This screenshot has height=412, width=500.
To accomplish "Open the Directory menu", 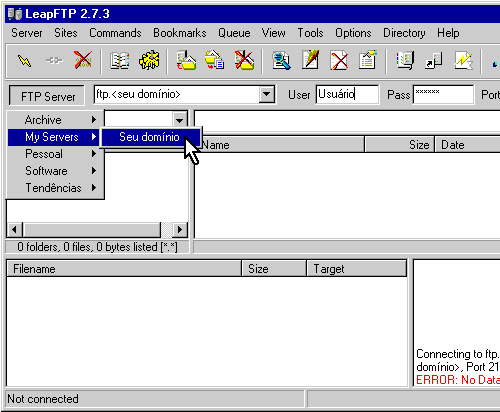I will pos(404,33).
